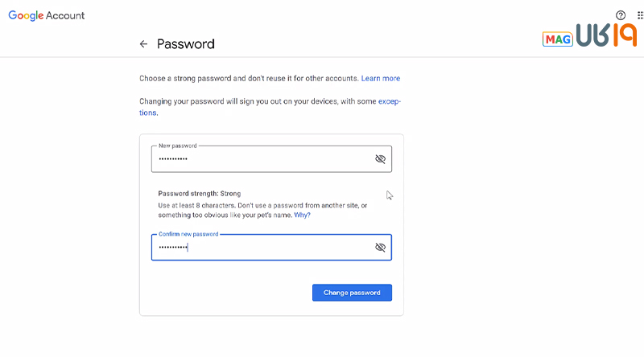Click the Password page heading

pyautogui.click(x=186, y=44)
